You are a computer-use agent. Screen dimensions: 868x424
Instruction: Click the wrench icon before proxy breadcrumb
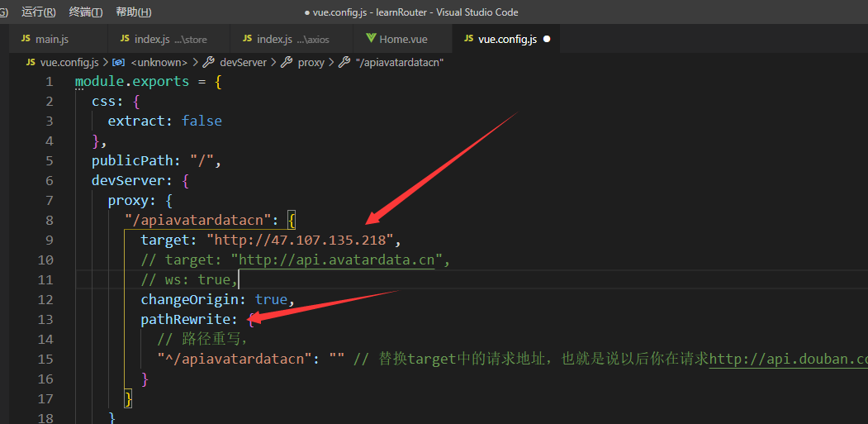click(x=287, y=63)
